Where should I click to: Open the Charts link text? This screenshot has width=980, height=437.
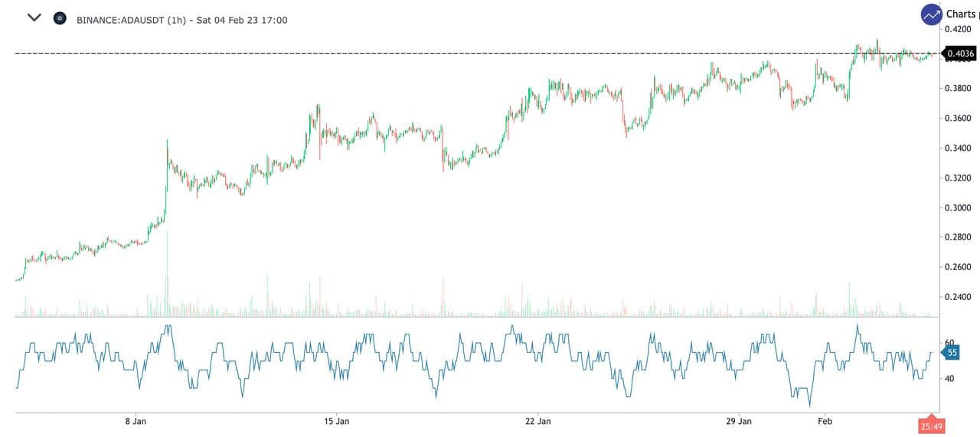(961, 14)
